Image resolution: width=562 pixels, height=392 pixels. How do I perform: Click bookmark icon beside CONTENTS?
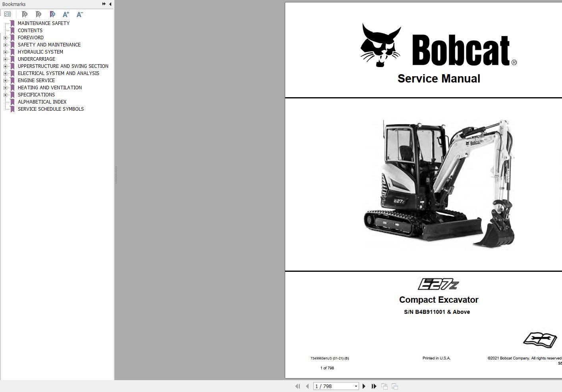(x=12, y=31)
